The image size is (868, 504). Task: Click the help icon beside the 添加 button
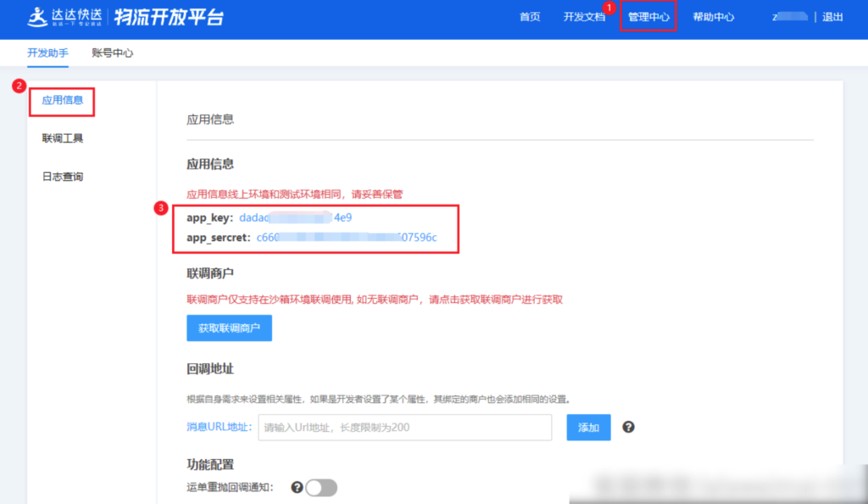628,427
